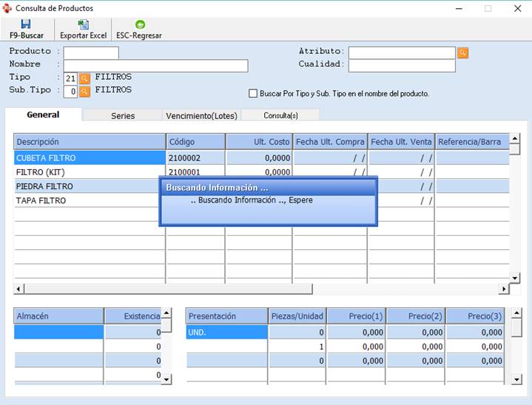Click into the Nombre text field
The width and height of the screenshot is (532, 405).
(155, 66)
